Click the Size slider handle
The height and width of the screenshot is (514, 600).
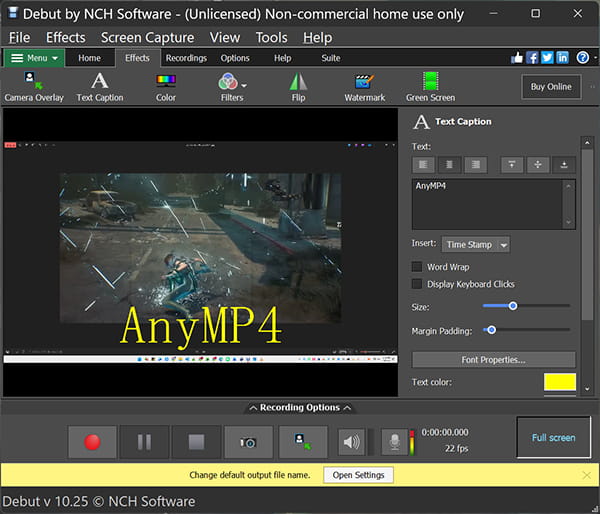click(x=513, y=306)
